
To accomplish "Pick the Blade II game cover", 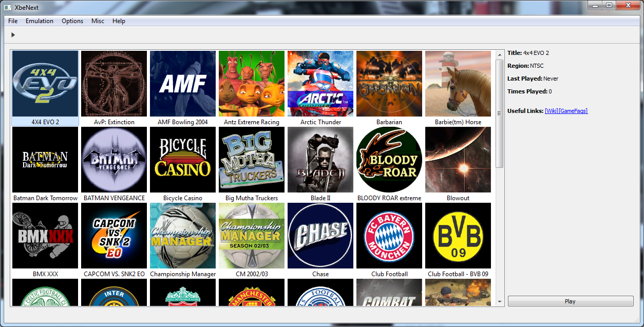I will pos(320,160).
